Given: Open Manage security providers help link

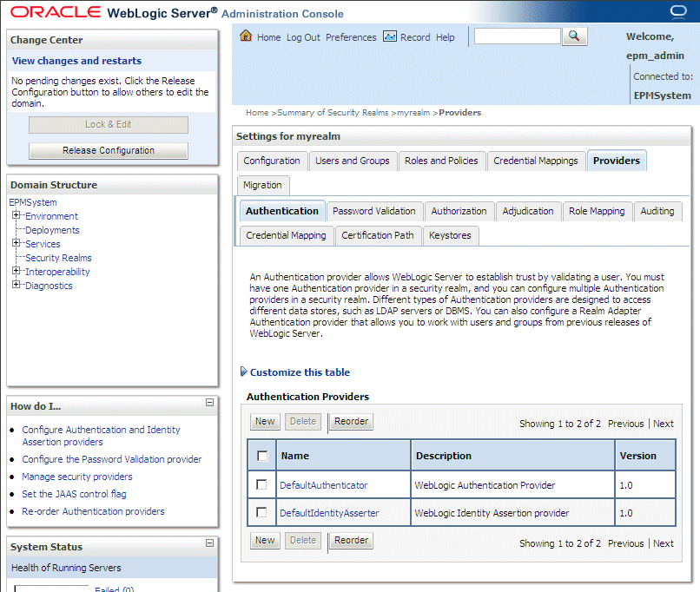Looking at the screenshot, I should [x=77, y=477].
